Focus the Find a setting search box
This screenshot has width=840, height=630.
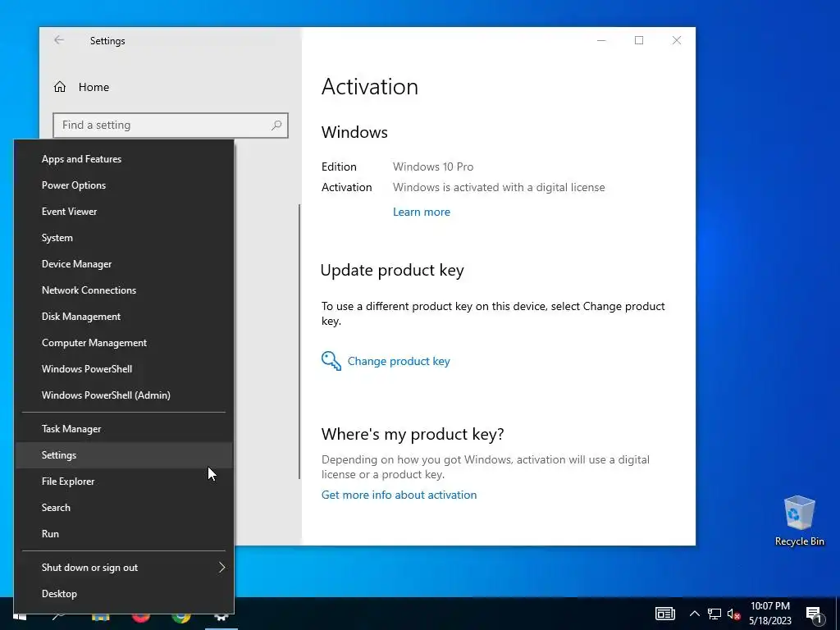[x=171, y=126]
